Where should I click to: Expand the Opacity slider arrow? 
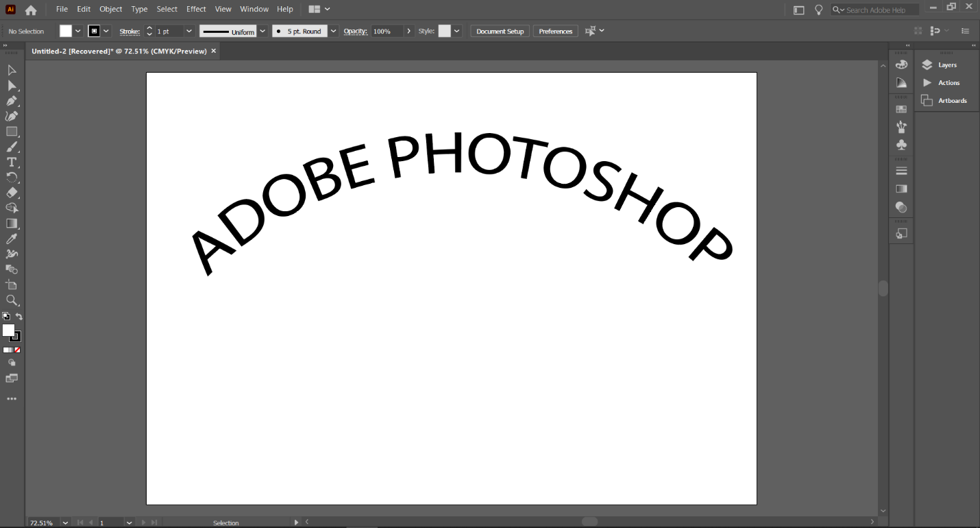[x=409, y=32]
